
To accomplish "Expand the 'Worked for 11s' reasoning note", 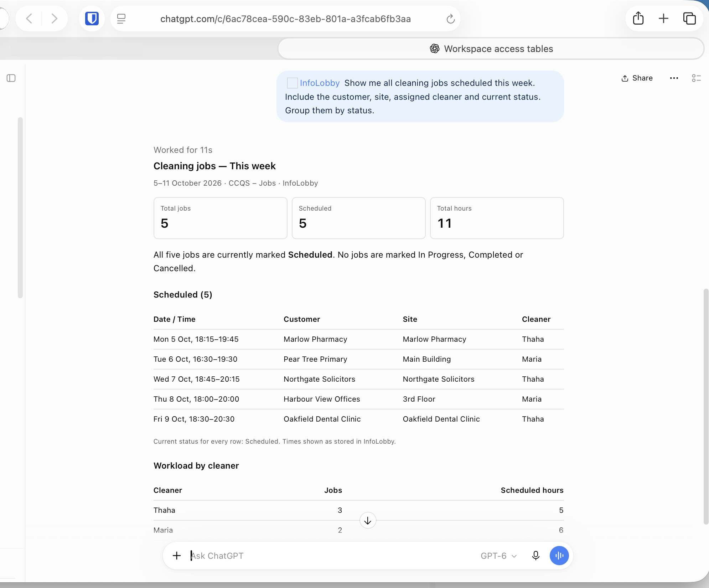I will pyautogui.click(x=183, y=150).
